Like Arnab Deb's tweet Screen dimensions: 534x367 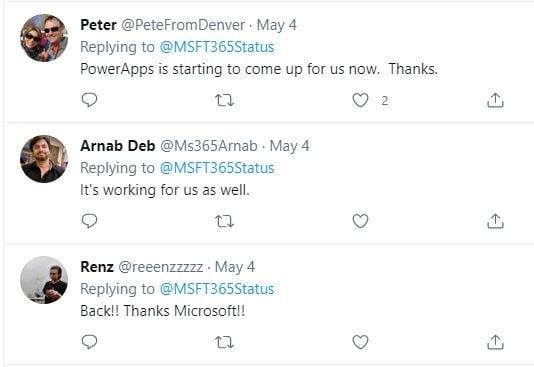coord(360,221)
